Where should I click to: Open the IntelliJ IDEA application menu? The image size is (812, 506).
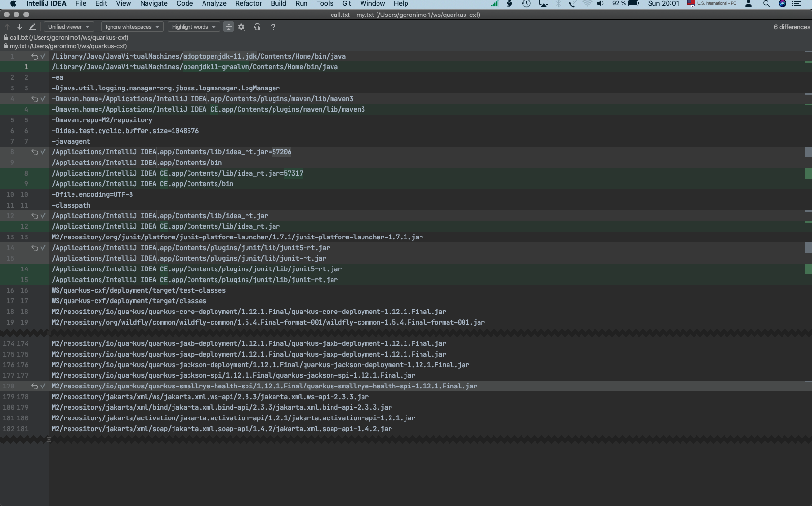click(46, 4)
